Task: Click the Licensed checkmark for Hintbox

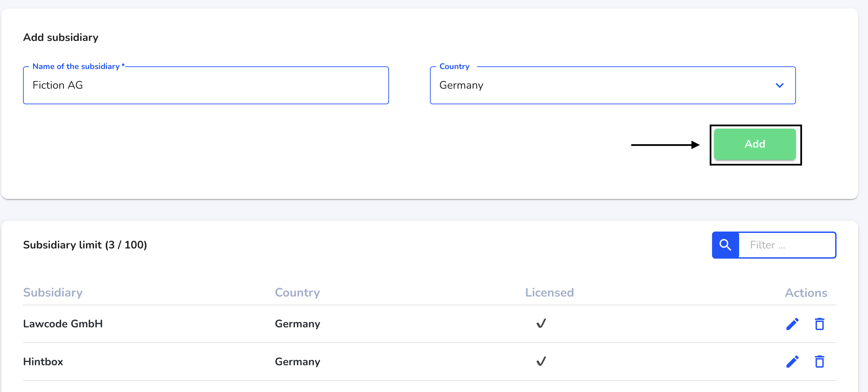Action: 541,361
